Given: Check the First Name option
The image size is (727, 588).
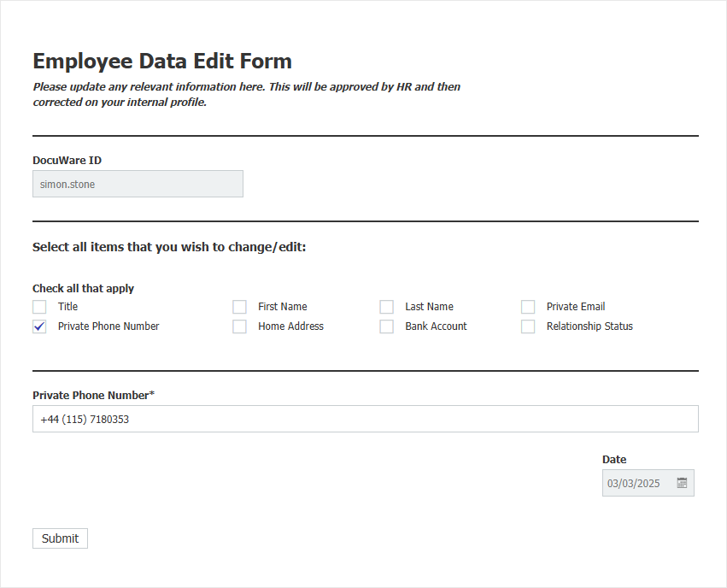Looking at the screenshot, I should point(239,306).
